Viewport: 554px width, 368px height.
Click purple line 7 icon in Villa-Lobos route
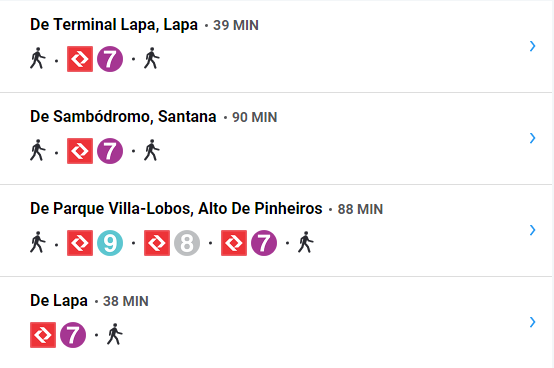pos(264,243)
